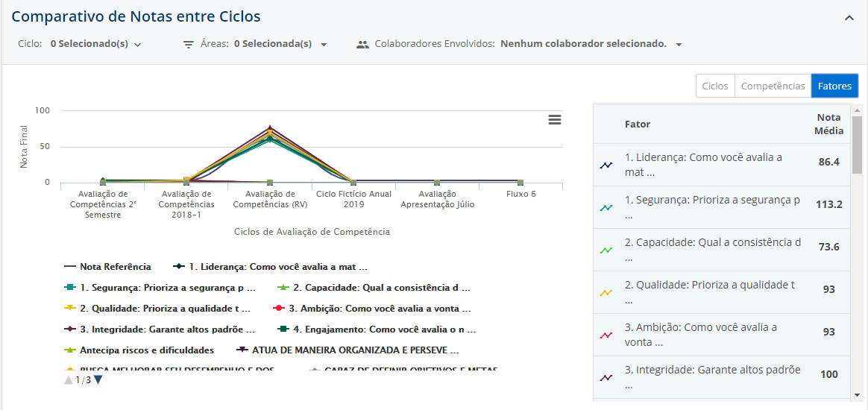Click the filter icon beside Áreas
Image resolution: width=868 pixels, height=410 pixels.
point(189,45)
